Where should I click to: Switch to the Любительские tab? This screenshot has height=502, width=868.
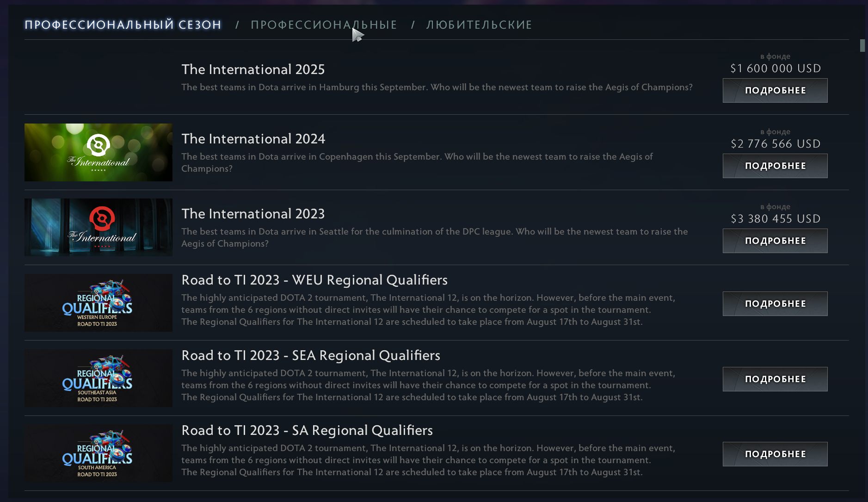479,25
